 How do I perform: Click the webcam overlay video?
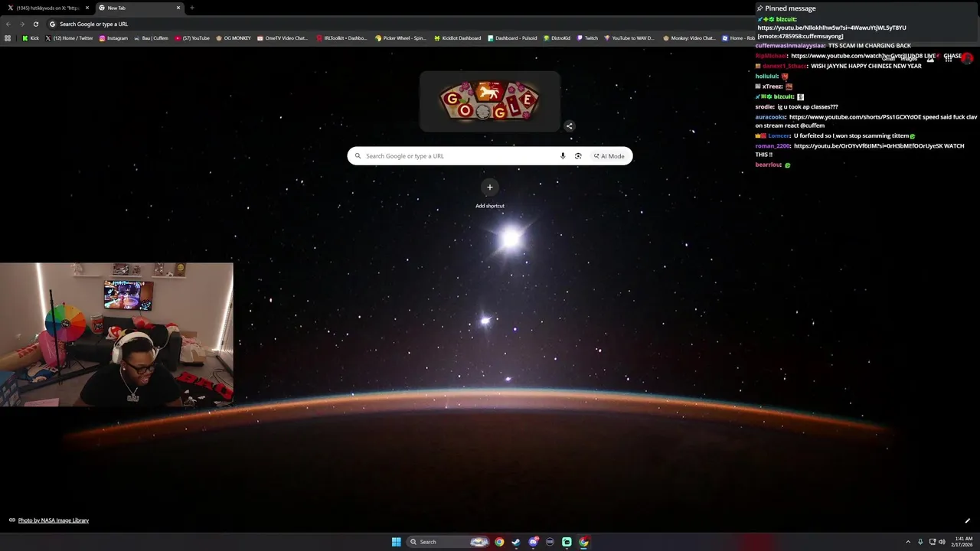click(116, 334)
